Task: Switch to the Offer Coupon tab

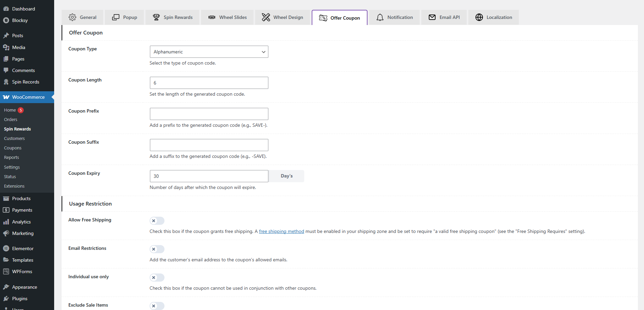Action: point(339,18)
